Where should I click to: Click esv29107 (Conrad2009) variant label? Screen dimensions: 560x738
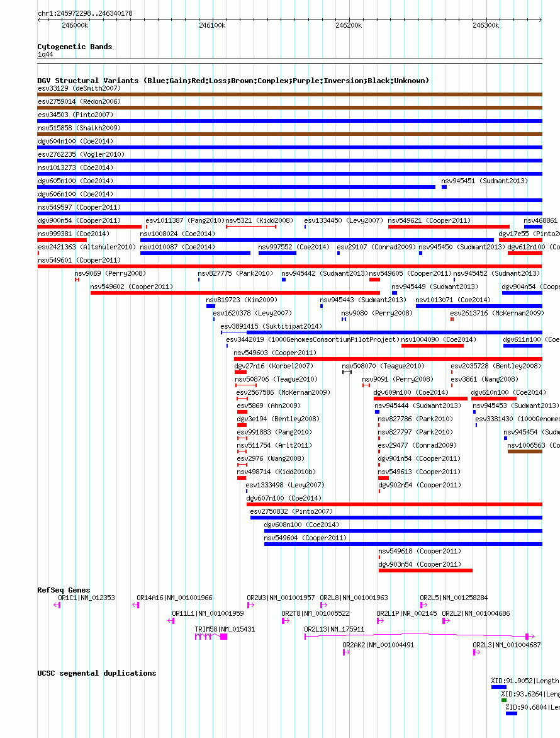tap(377, 247)
